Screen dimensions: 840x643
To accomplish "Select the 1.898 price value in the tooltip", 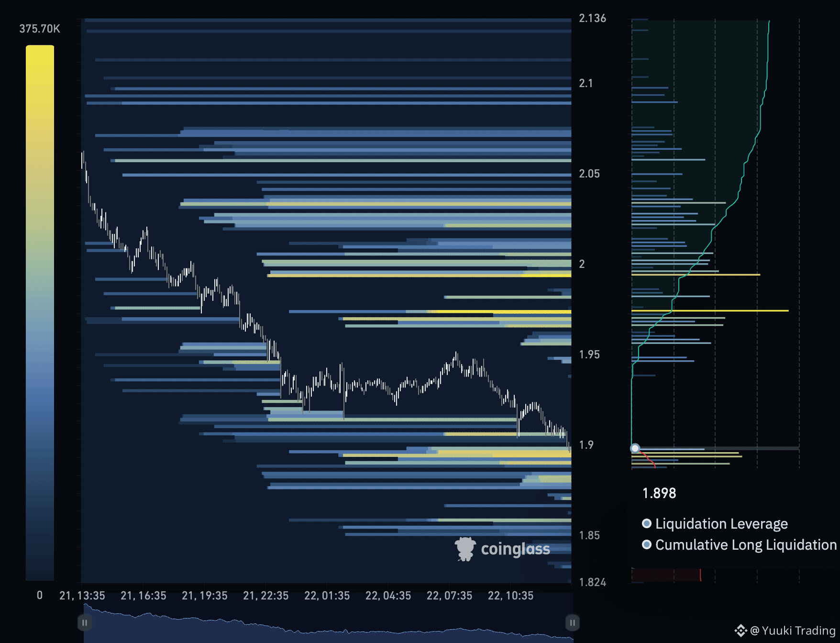I will (x=659, y=493).
